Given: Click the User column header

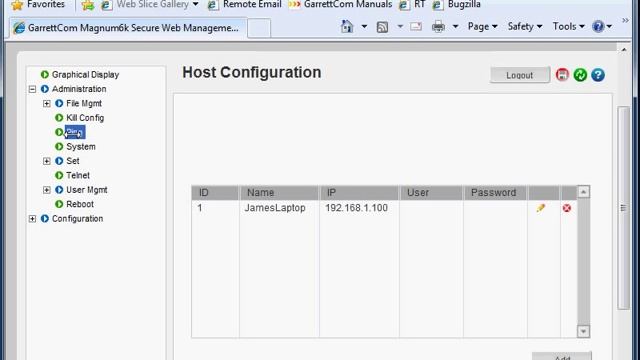Looking at the screenshot, I should 431,193.
